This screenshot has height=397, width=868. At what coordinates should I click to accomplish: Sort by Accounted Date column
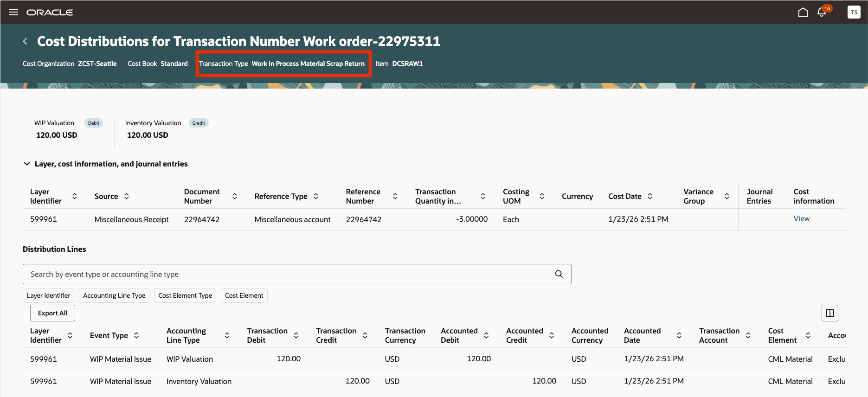click(679, 335)
